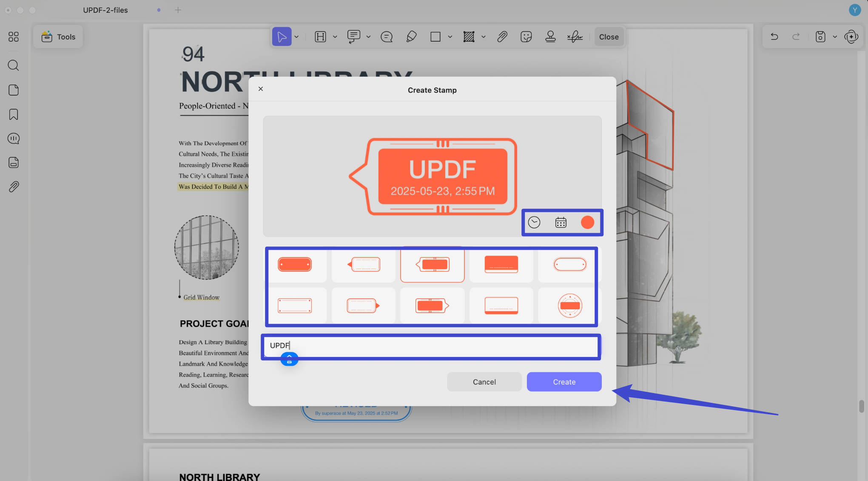Open the thumbnails grid icon in left sidebar
The image size is (868, 481).
pos(14,37)
